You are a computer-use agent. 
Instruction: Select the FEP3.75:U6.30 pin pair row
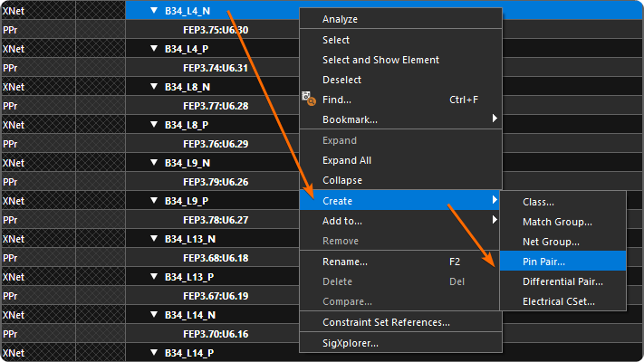[215, 30]
